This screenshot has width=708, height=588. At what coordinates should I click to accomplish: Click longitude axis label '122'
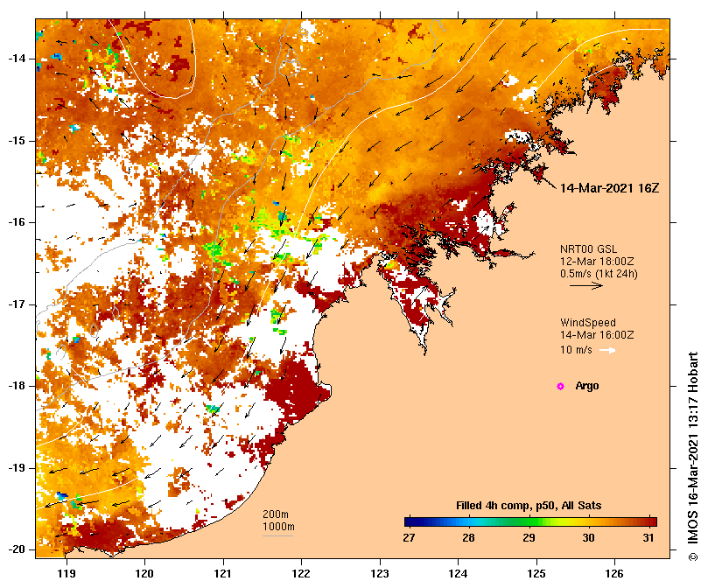point(301,574)
